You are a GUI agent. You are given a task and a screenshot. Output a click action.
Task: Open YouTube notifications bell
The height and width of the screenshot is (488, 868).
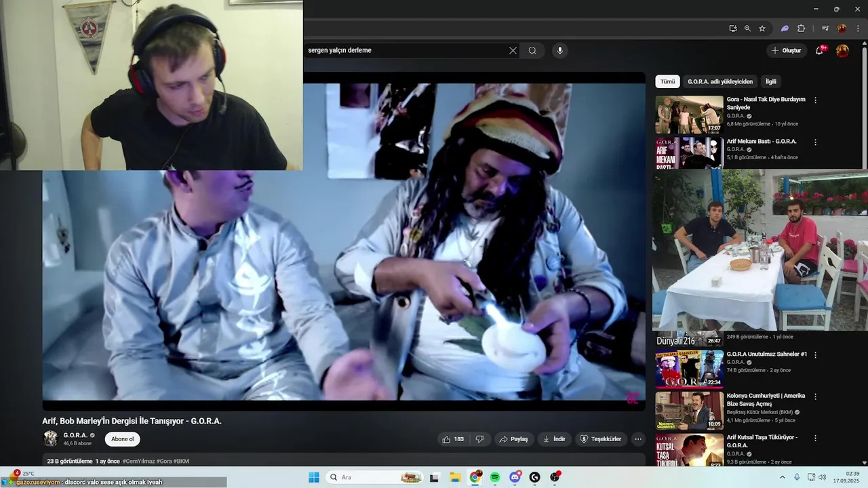click(819, 50)
